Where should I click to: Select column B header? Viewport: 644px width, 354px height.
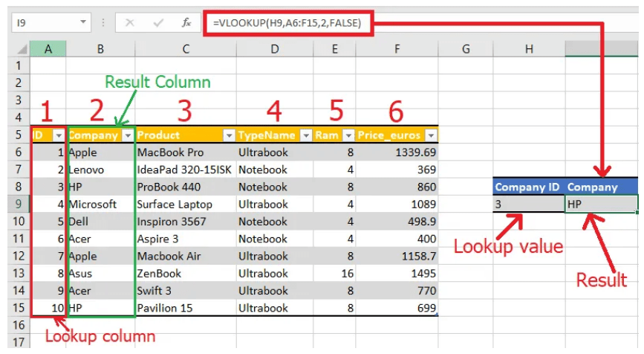(100, 49)
